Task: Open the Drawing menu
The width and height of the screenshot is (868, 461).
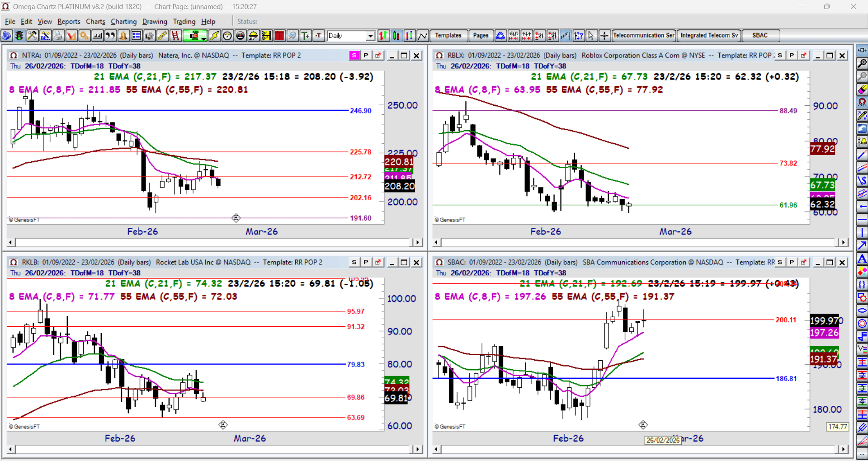Action: pyautogui.click(x=155, y=21)
